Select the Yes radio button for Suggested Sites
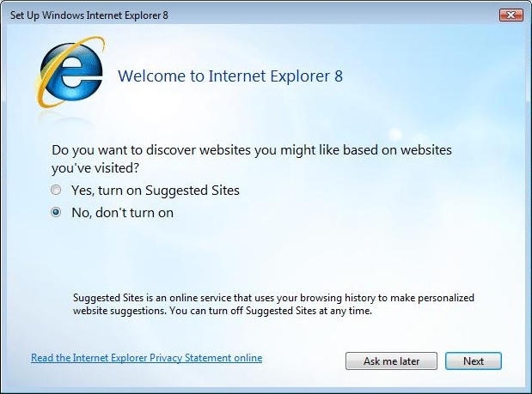Image resolution: width=532 pixels, height=394 pixels. (56, 190)
